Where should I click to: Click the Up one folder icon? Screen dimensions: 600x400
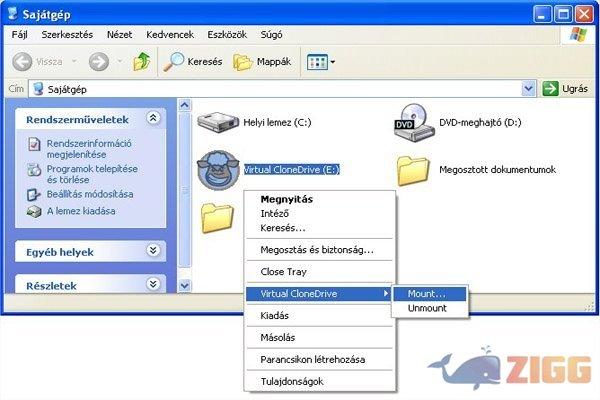[x=142, y=62]
